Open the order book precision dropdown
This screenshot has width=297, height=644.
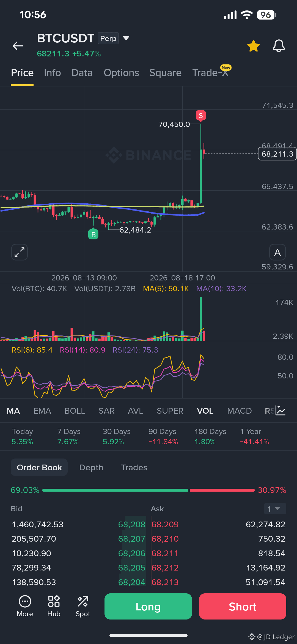coord(275,509)
